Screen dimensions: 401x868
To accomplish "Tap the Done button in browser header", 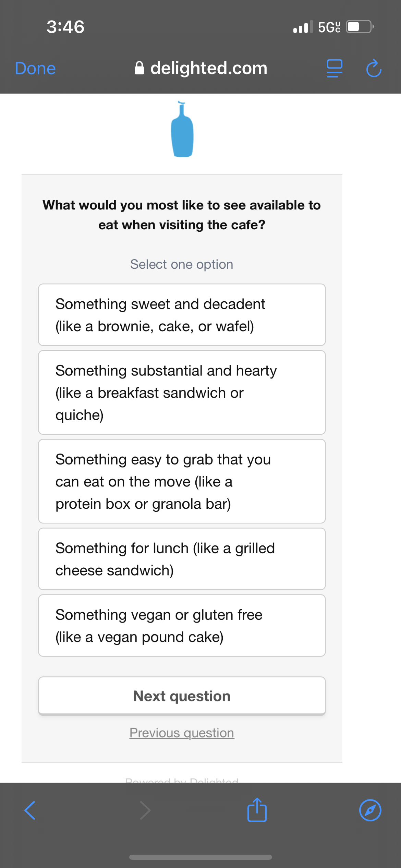I will coord(35,68).
